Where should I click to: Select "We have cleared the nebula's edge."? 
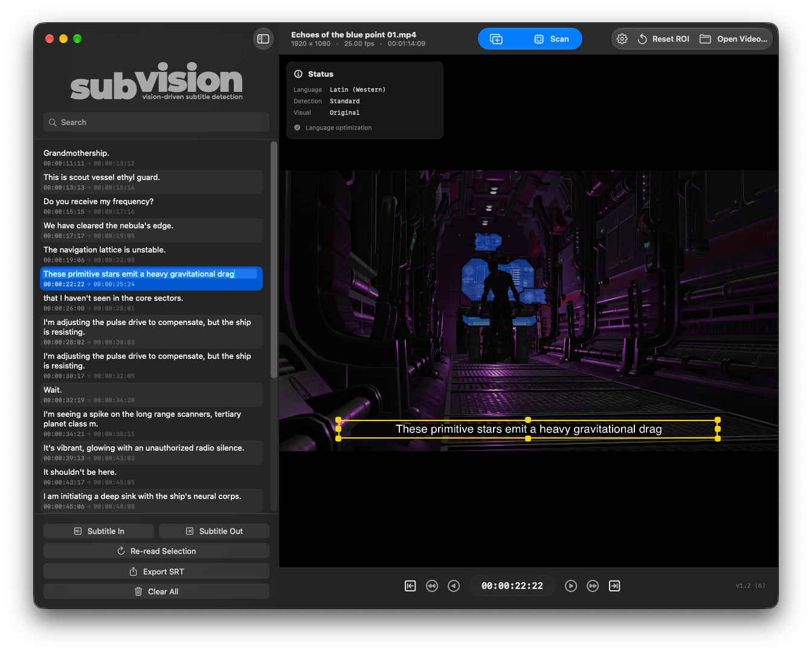[151, 230]
